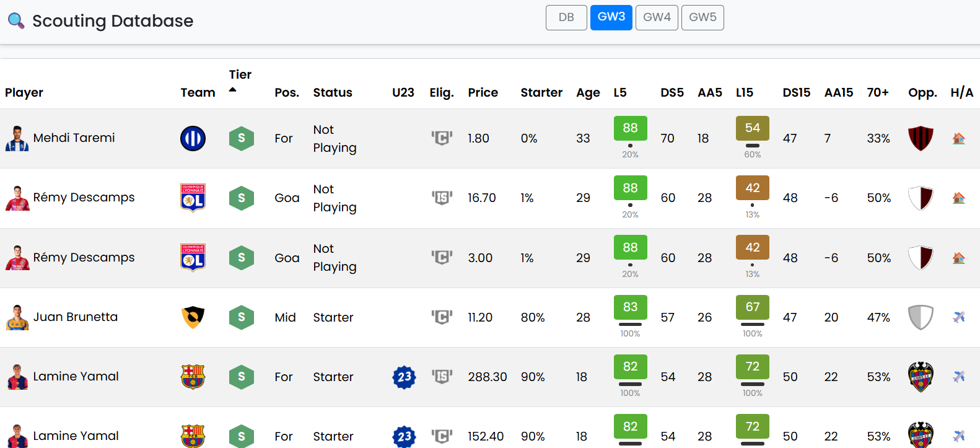The width and height of the screenshot is (980, 448).
Task: Click the S tier badge for Juan Brunetta
Action: [241, 317]
